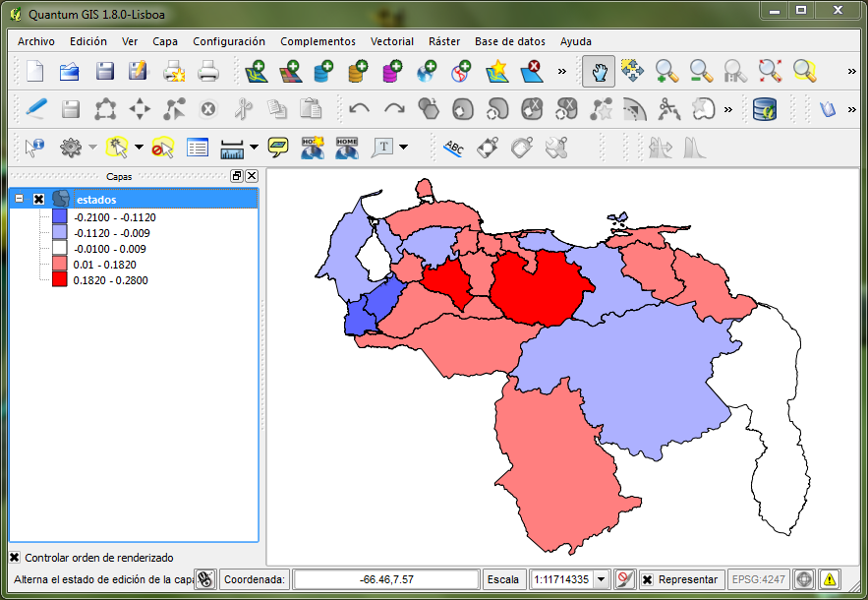868x600 pixels.
Task: Add vector layer icon
Action: coord(257,72)
